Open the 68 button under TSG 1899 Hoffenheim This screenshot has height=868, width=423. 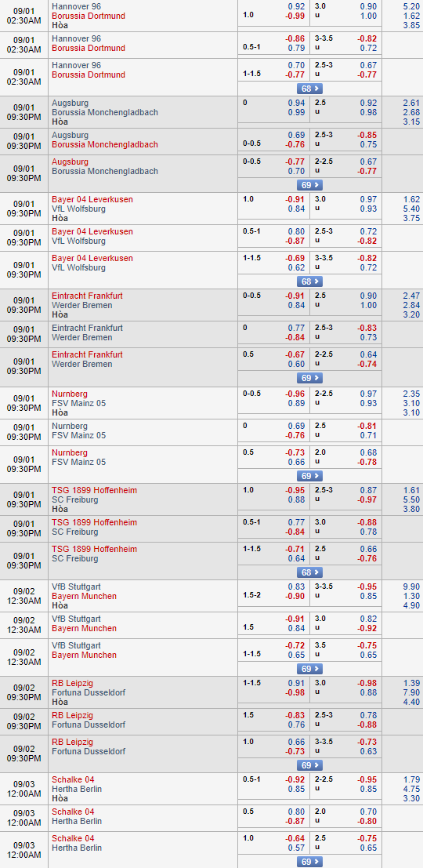309,572
